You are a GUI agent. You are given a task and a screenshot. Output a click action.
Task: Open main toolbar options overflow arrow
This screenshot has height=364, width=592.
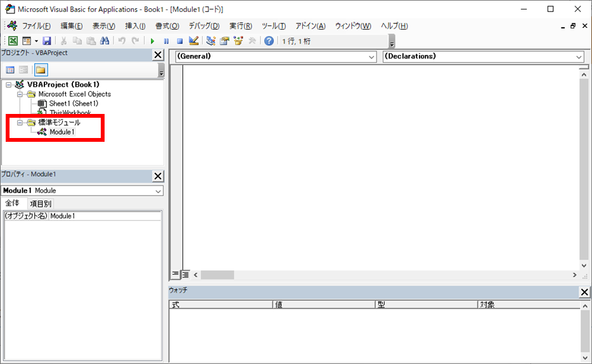click(x=392, y=42)
